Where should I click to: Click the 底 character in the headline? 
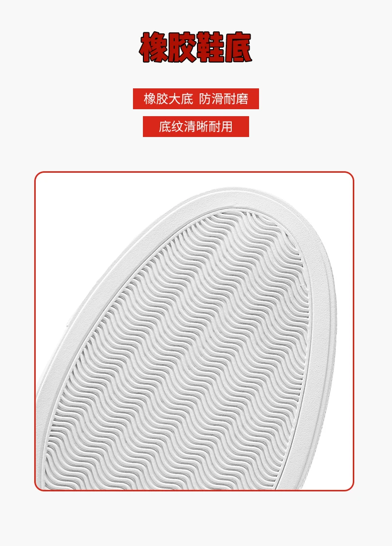click(x=239, y=47)
